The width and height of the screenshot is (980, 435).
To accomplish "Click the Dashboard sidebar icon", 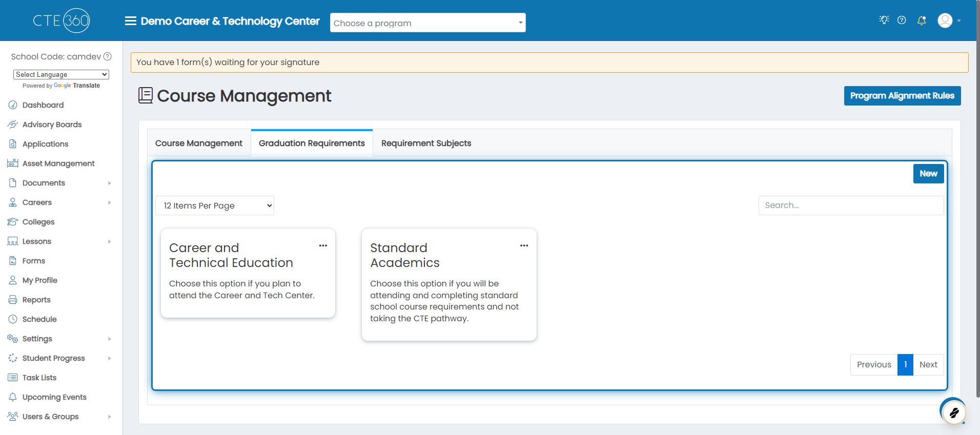I will pos(13,105).
